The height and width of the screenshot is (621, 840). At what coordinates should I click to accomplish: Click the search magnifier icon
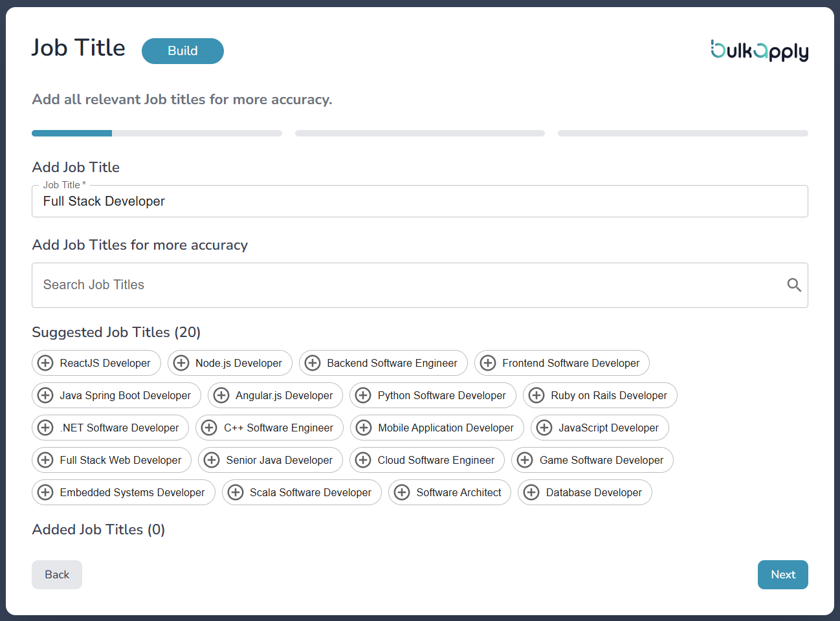(793, 285)
